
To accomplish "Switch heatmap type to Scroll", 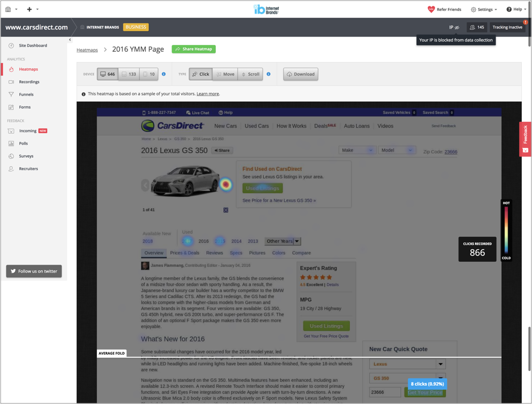I will click(x=250, y=74).
